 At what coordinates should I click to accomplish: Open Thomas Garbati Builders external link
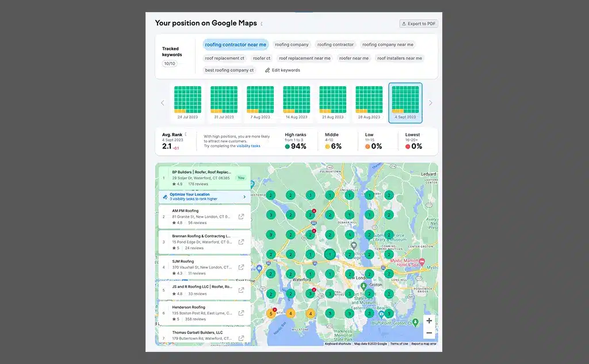pos(241,338)
